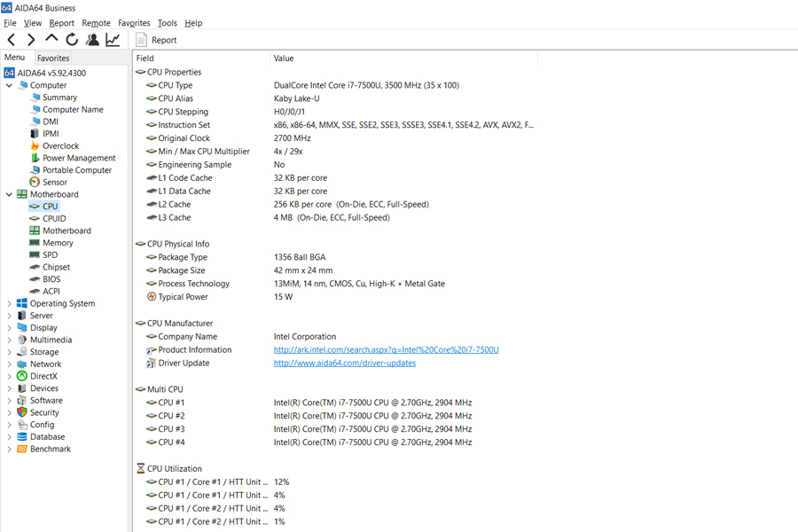Select the Instruction Set row
This screenshot has height=532, width=798.
click(x=336, y=125)
